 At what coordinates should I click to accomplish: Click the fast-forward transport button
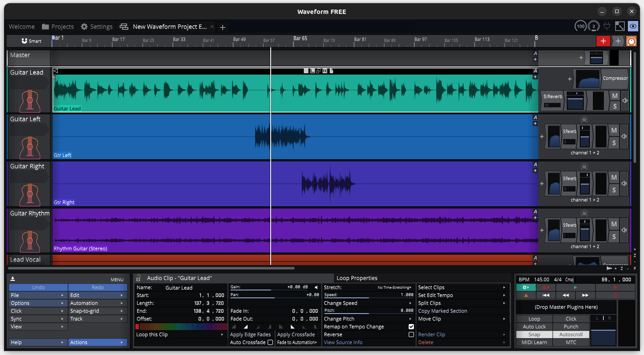(585, 295)
